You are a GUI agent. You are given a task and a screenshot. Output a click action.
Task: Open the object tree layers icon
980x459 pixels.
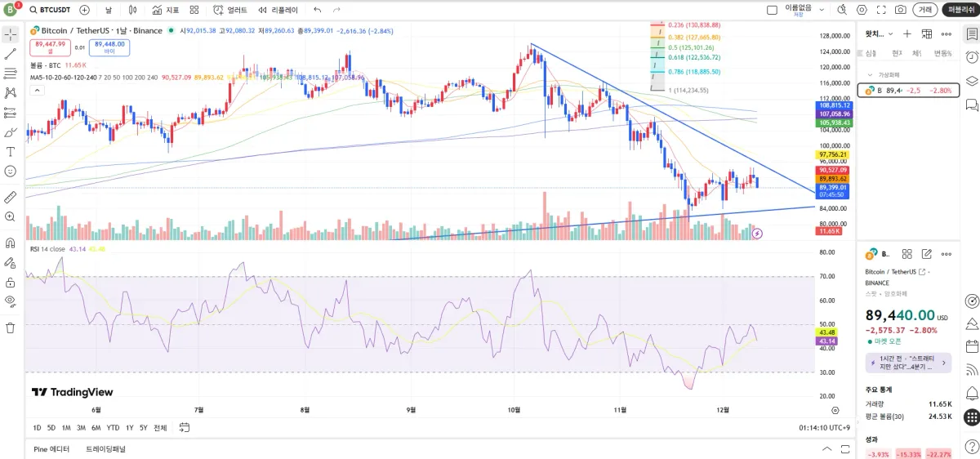(971, 81)
